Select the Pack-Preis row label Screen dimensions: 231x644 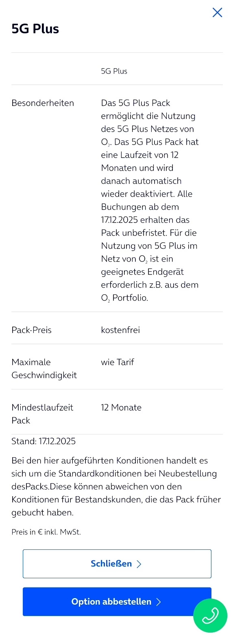pos(32,330)
